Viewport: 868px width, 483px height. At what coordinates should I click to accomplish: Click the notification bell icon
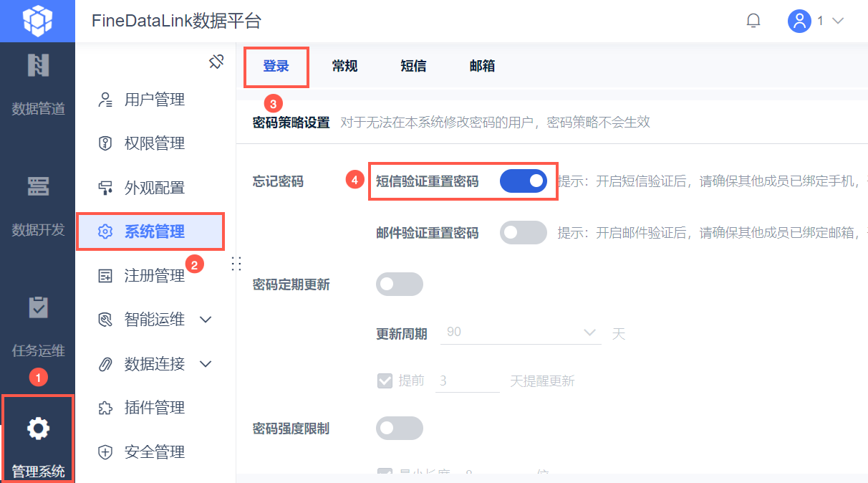coord(753,21)
